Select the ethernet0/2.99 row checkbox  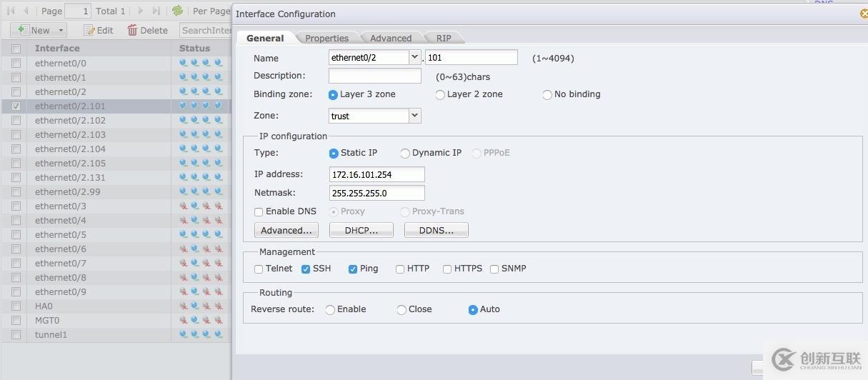tap(16, 191)
